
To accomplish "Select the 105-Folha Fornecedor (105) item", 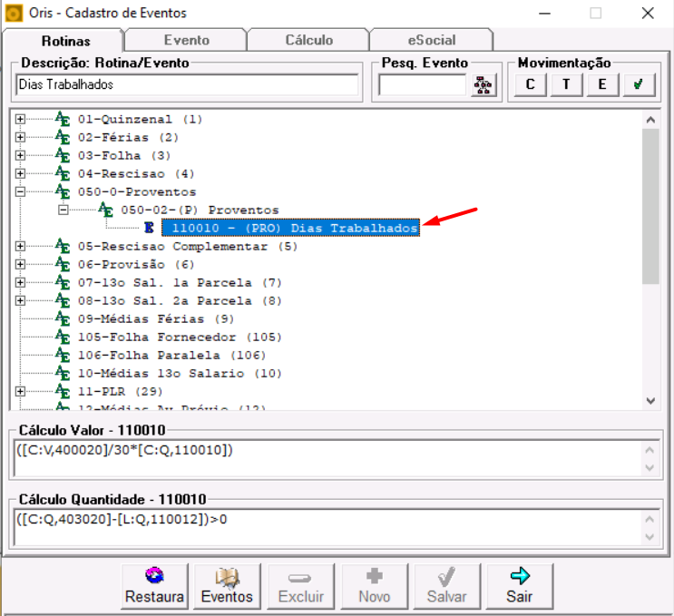I will click(x=180, y=337).
